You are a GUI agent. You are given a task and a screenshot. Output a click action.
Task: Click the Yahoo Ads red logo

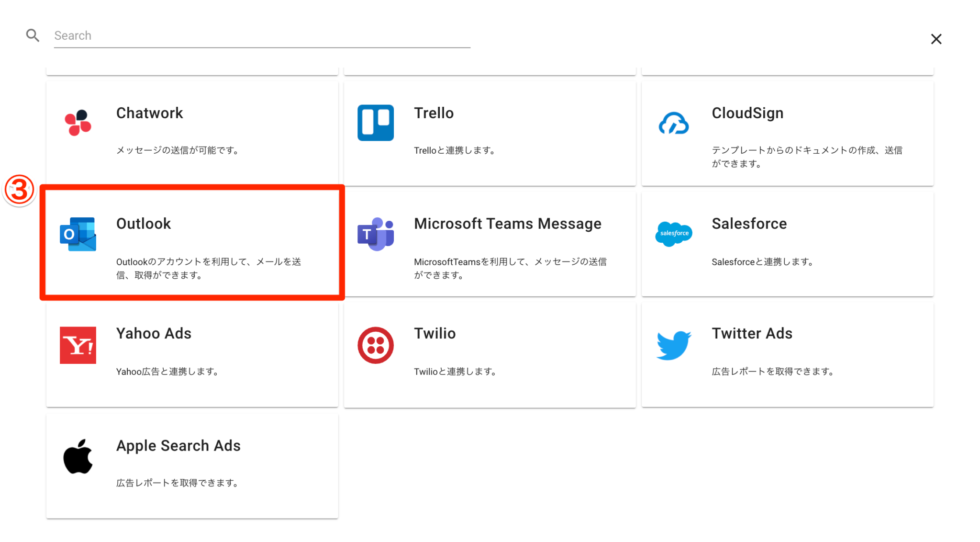(78, 345)
